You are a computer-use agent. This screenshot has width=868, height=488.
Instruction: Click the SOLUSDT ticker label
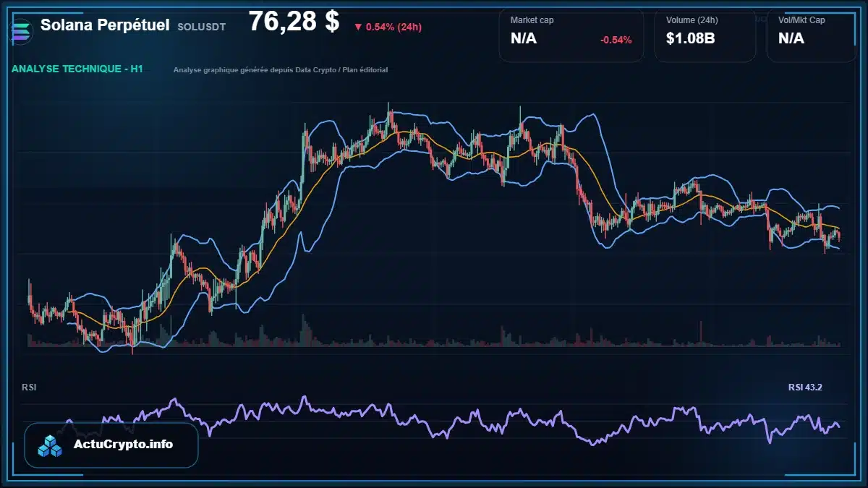click(202, 26)
